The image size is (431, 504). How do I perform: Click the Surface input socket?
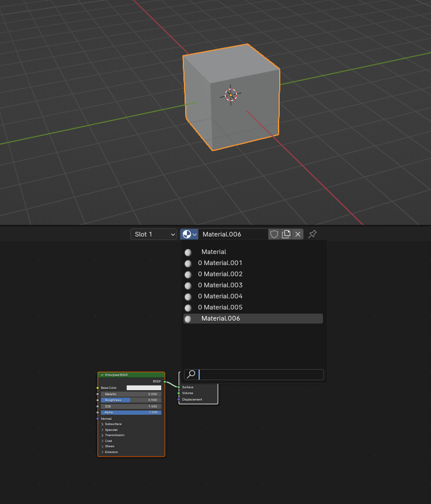179,387
